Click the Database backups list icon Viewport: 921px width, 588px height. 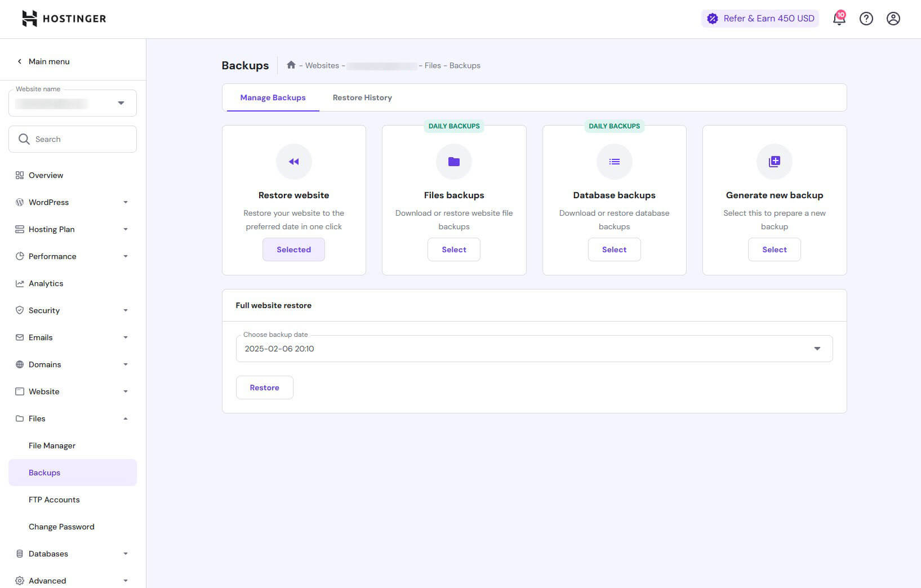coord(614,162)
